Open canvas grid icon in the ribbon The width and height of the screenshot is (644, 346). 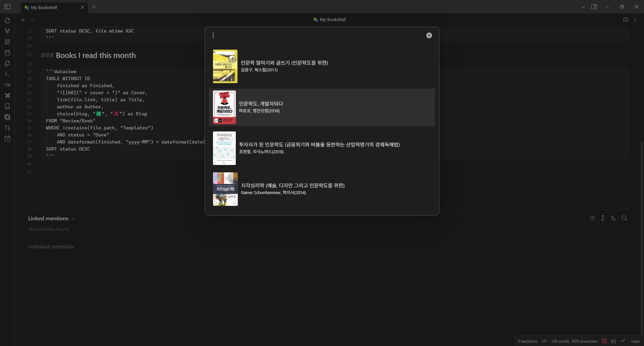tap(7, 42)
